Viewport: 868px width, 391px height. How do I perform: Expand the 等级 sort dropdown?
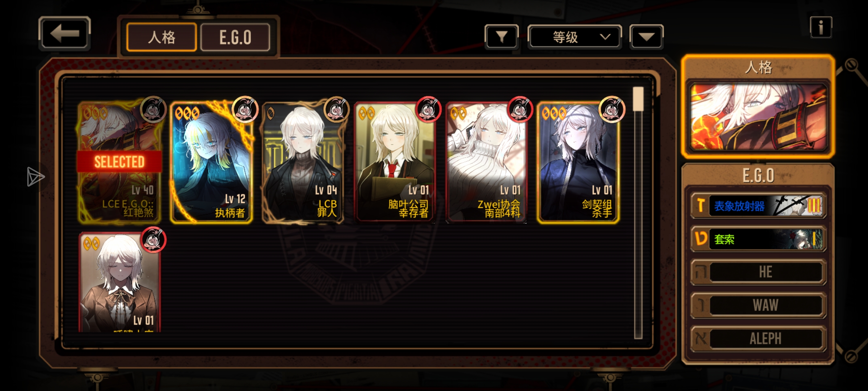pyautogui.click(x=575, y=37)
